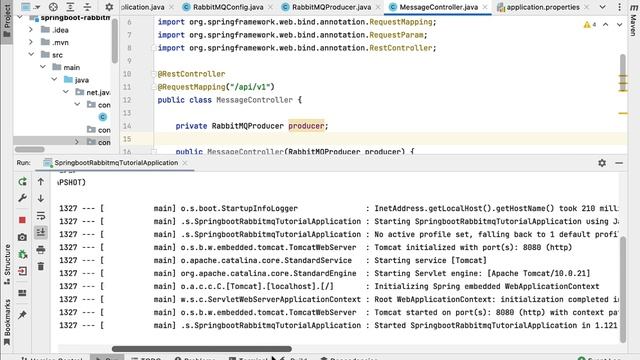This screenshot has width=640, height=360.
Task: Click the up arrow in console toolbar
Action: [41, 182]
